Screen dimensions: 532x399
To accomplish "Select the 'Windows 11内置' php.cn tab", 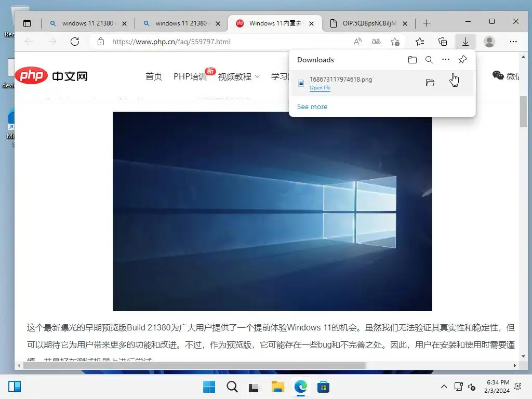I will (275, 23).
